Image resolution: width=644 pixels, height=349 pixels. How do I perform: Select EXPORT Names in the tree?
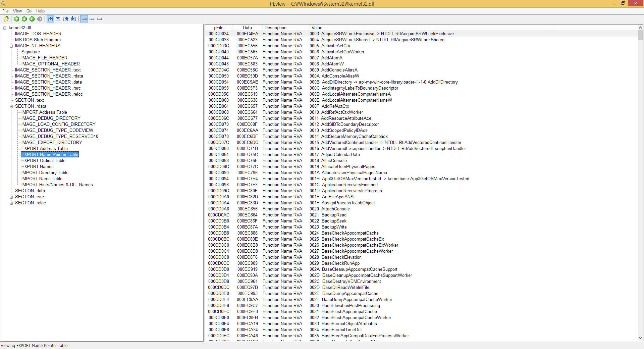(x=38, y=167)
